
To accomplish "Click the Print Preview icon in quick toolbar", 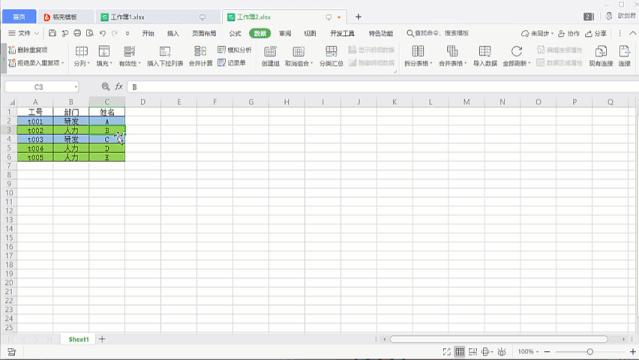I will click(x=90, y=33).
